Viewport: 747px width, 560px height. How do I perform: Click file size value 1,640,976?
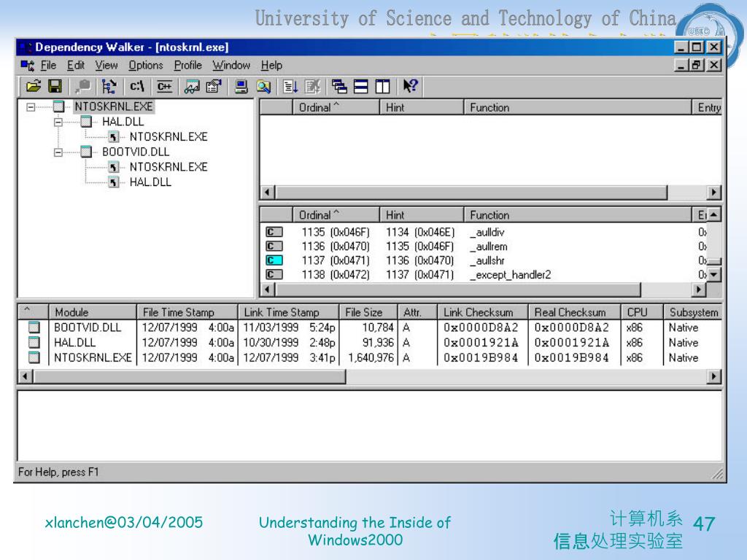(371, 357)
